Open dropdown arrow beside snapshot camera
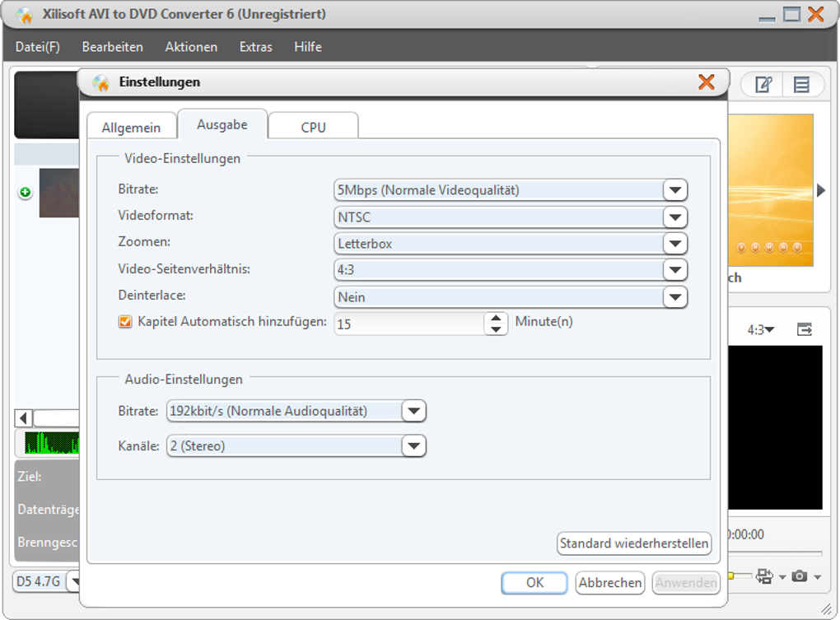840x620 pixels. click(x=818, y=577)
